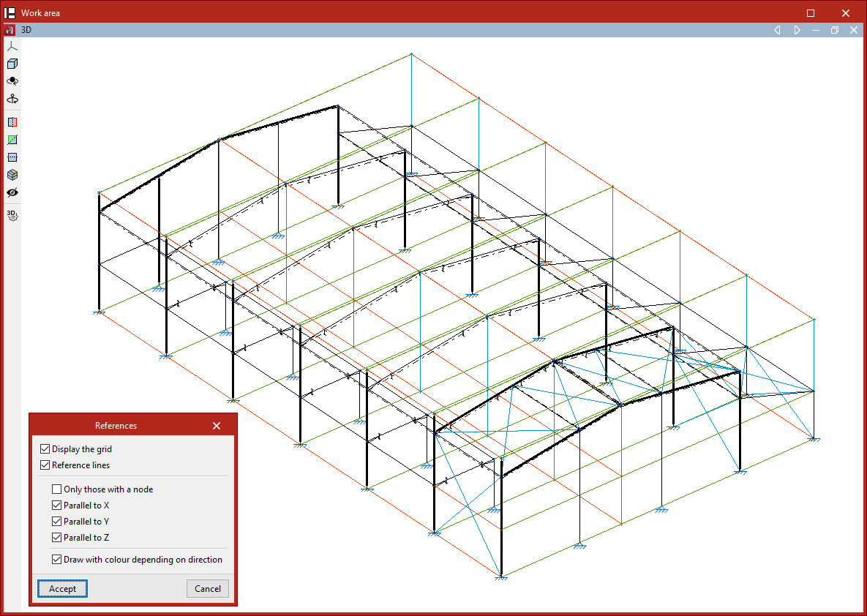Enable Only those with a node
Viewport: 867px width, 616px height.
coord(56,489)
